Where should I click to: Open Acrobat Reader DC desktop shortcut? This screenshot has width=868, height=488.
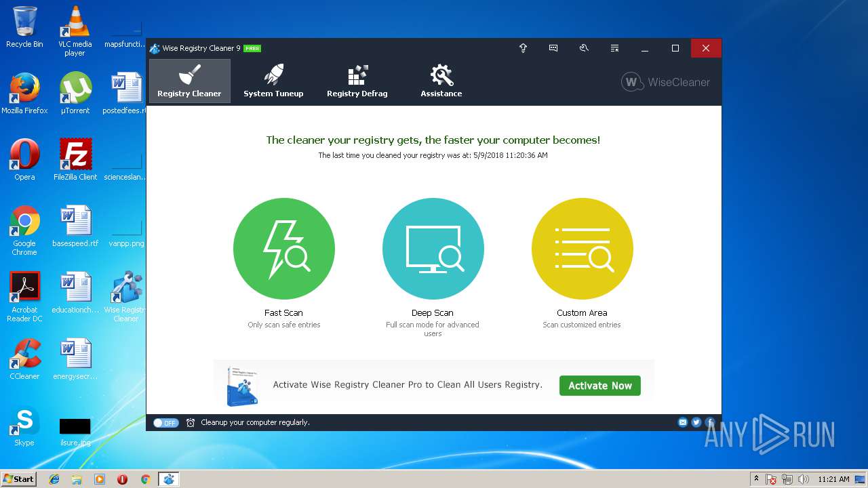(24, 298)
